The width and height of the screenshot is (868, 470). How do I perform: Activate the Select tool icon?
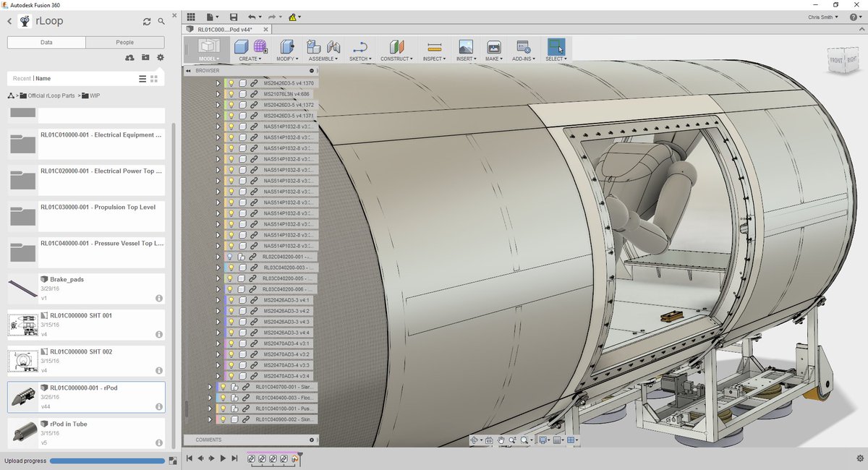click(556, 47)
